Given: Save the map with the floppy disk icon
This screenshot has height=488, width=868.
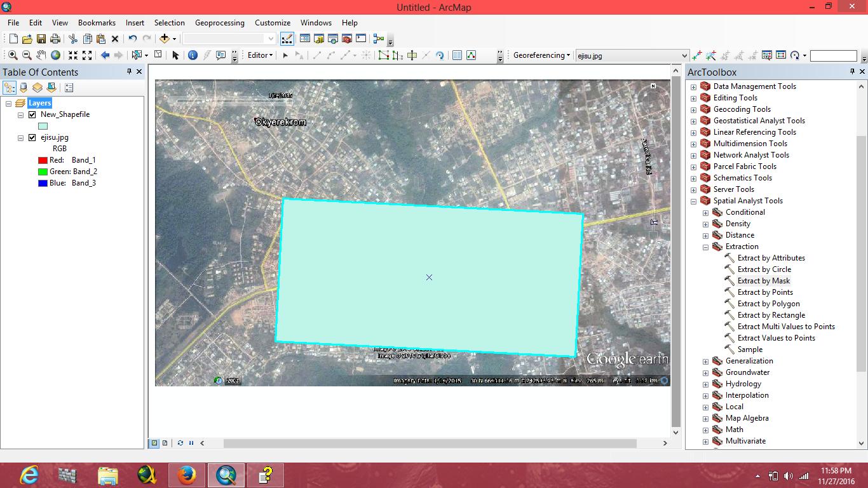Looking at the screenshot, I should tap(41, 39).
